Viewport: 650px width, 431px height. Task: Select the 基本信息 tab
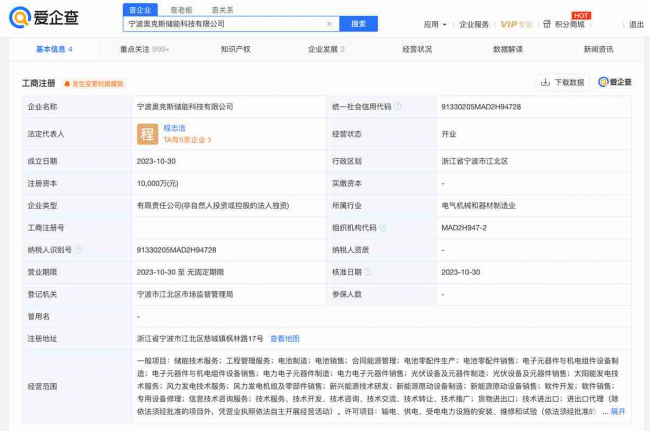[x=54, y=49]
